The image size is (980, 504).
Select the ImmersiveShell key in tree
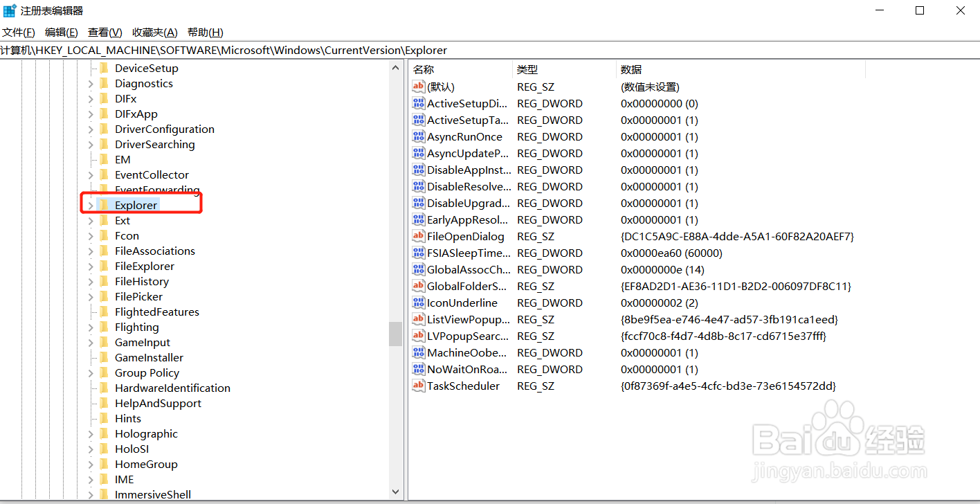(x=153, y=494)
